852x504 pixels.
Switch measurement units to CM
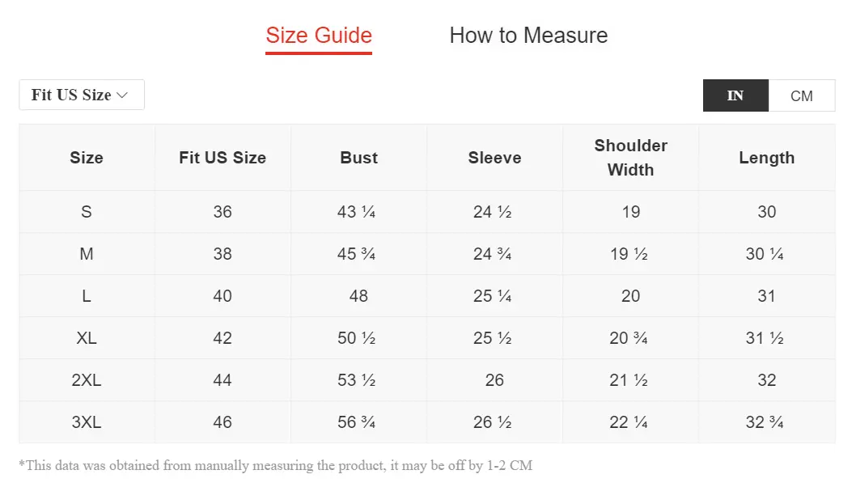point(802,95)
